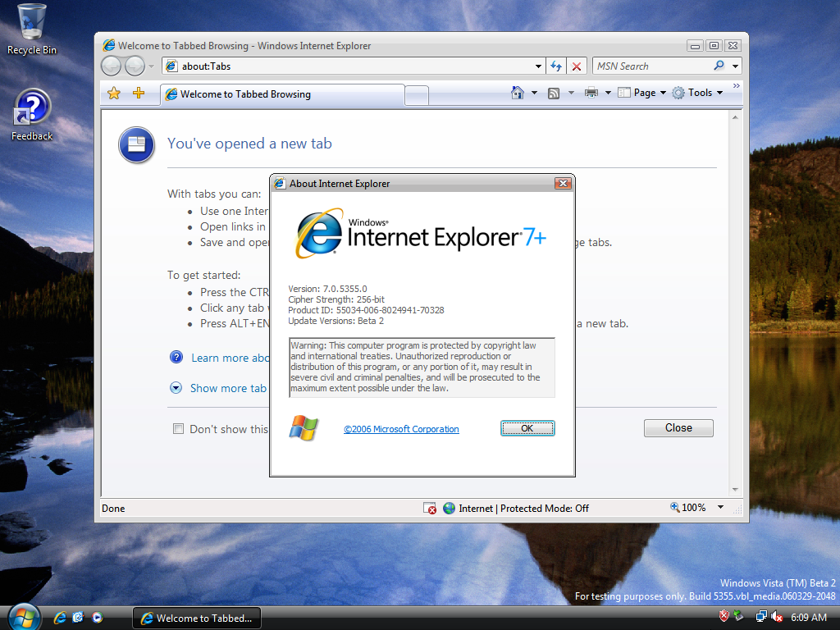Open the Windows Start orb
This screenshot has height=630, width=840.
[x=24, y=617]
